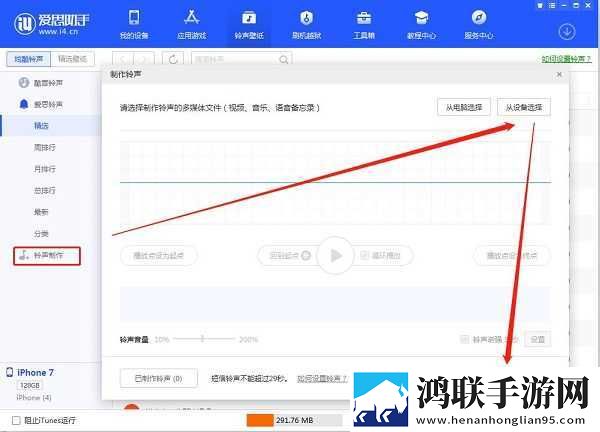Image resolution: width=600 pixels, height=432 pixels.
Task: Select 分类 (categories) in sidebar
Action: pyautogui.click(x=41, y=233)
